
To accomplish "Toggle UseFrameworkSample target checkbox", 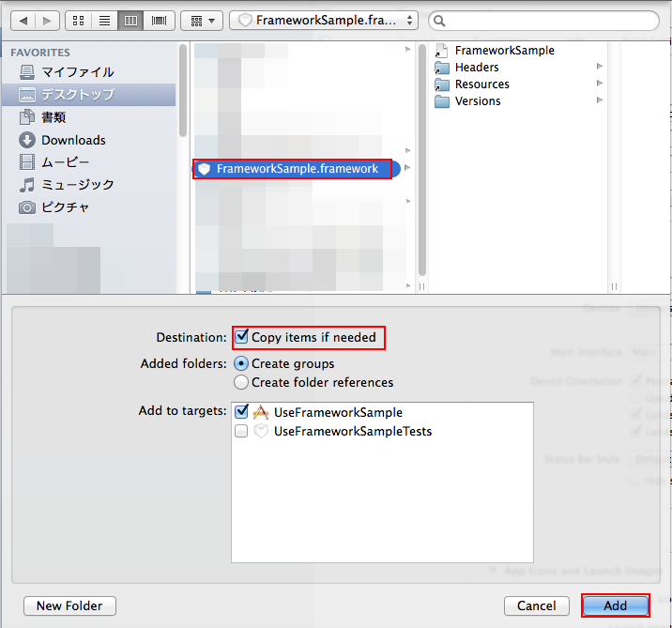I will click(x=242, y=411).
